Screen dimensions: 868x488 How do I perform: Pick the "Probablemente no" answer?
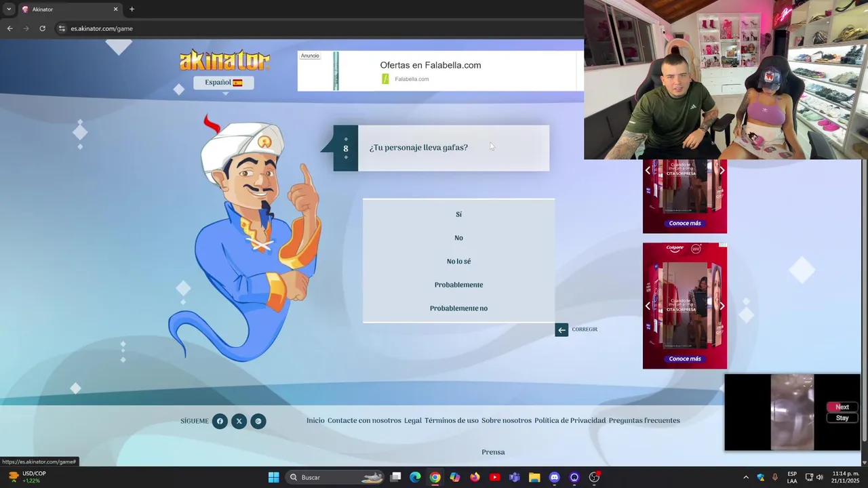458,308
